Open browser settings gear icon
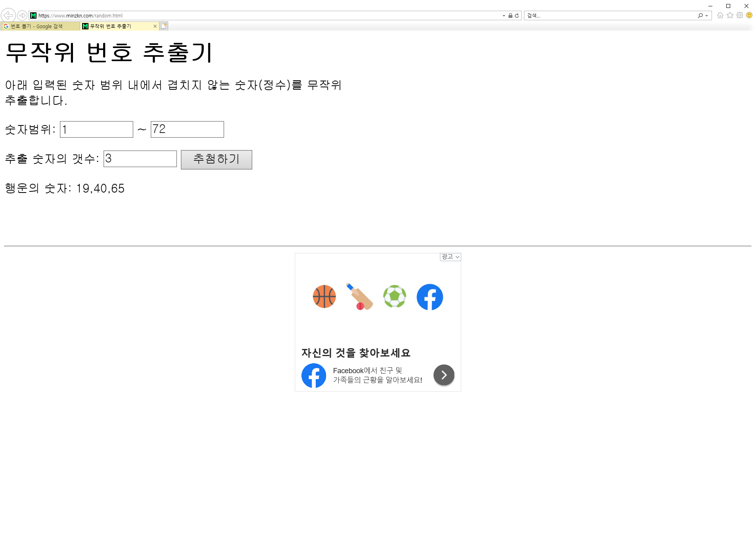The height and width of the screenshot is (553, 756). click(x=740, y=15)
